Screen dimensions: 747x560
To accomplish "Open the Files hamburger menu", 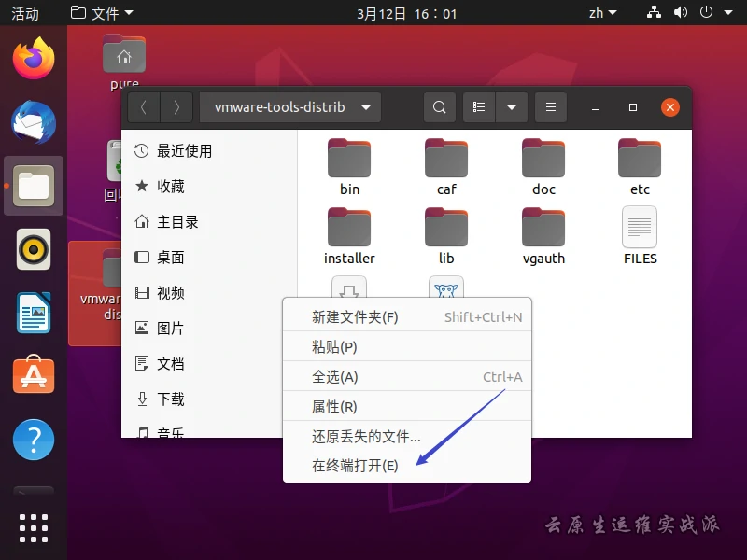I will tap(551, 107).
